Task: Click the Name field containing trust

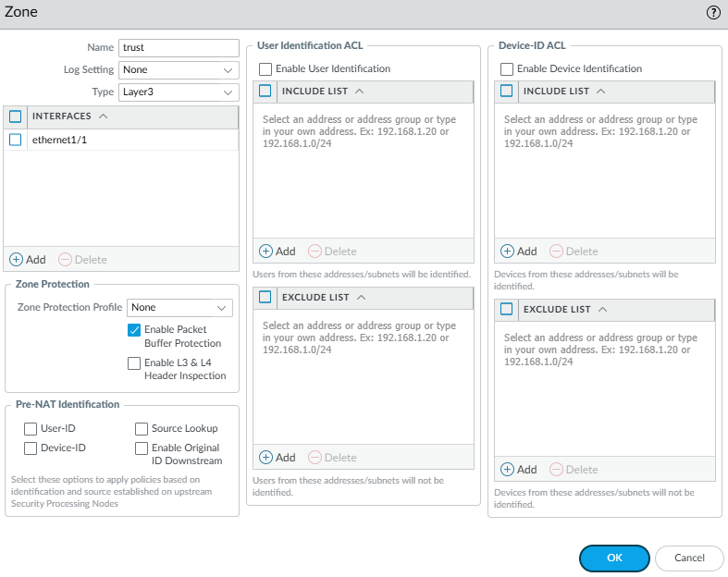Action: coord(178,48)
